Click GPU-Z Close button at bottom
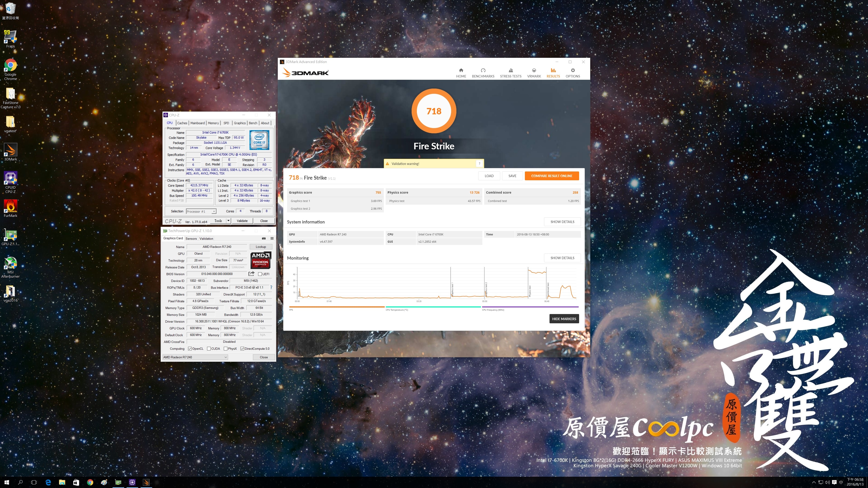 tap(264, 357)
